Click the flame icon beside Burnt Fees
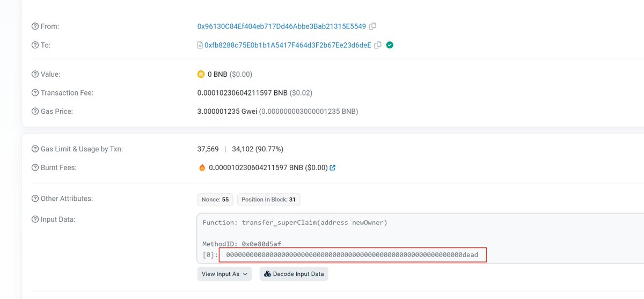The height and width of the screenshot is (299, 644). pos(202,167)
